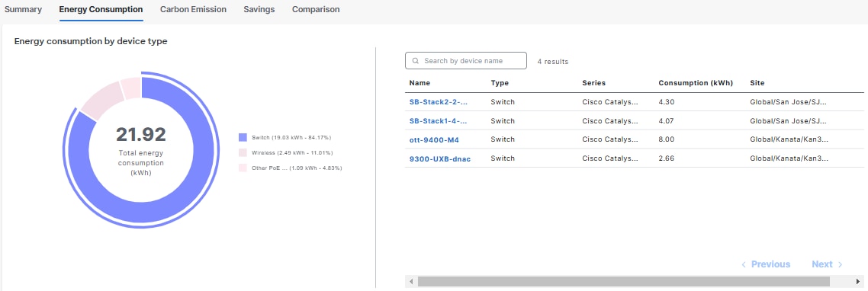Screen dimensions: 868x291
Task: Click Site cell in ott-9400-M4 row
Action: (789, 139)
